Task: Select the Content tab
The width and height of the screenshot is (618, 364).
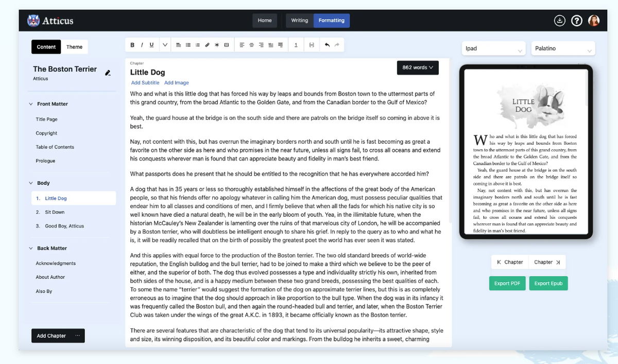Action: coord(46,46)
